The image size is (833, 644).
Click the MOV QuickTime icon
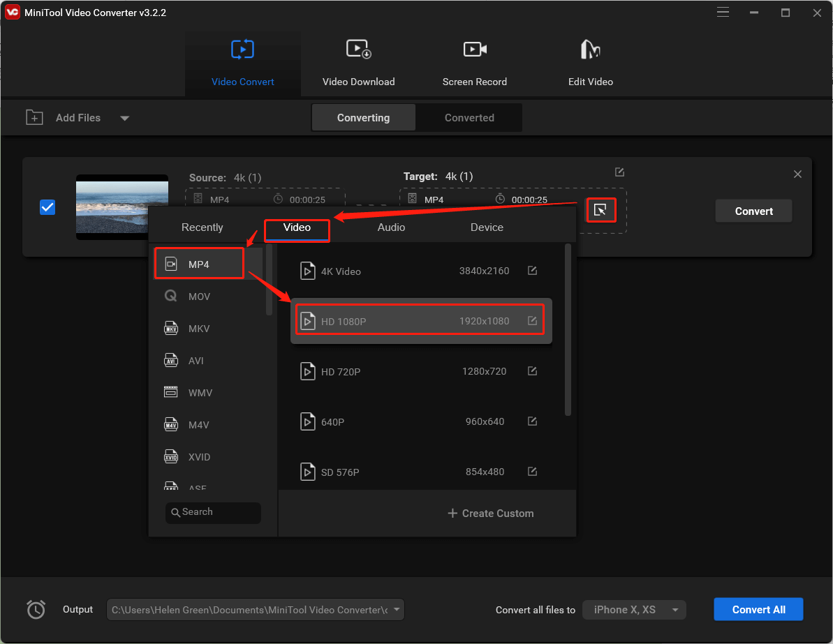[x=170, y=296]
